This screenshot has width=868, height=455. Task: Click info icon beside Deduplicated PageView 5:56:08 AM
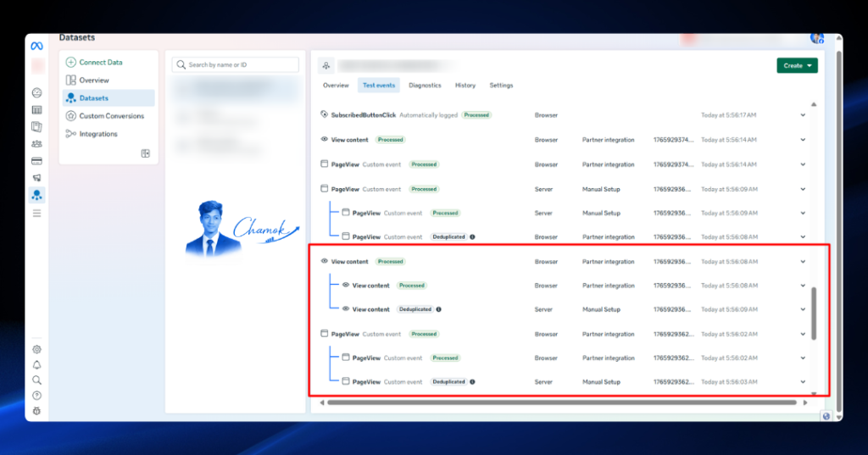(x=472, y=237)
